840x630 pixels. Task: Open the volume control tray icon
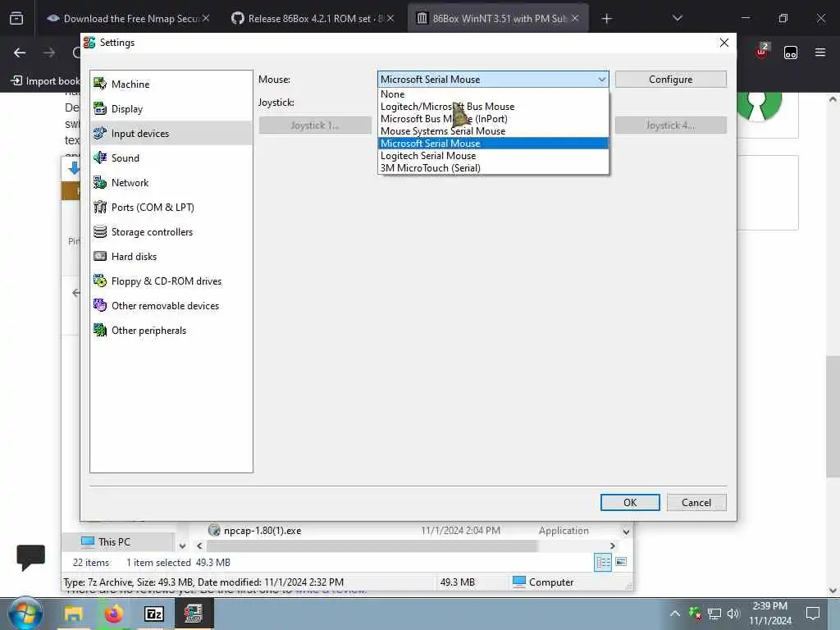[x=733, y=614]
